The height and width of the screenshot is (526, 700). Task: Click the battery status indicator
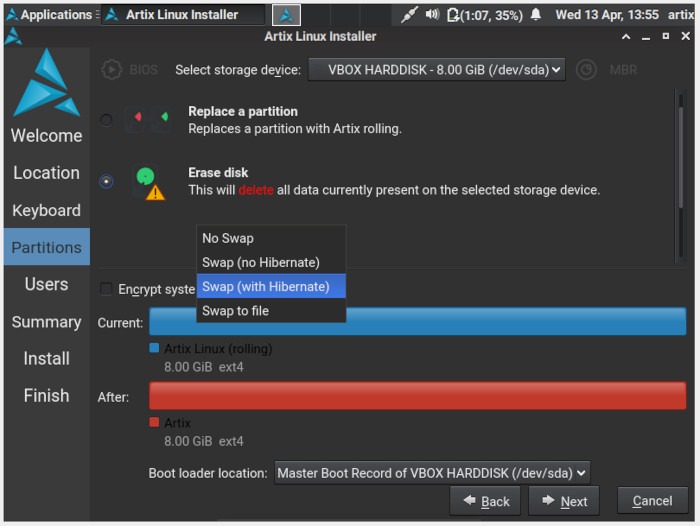click(x=485, y=15)
